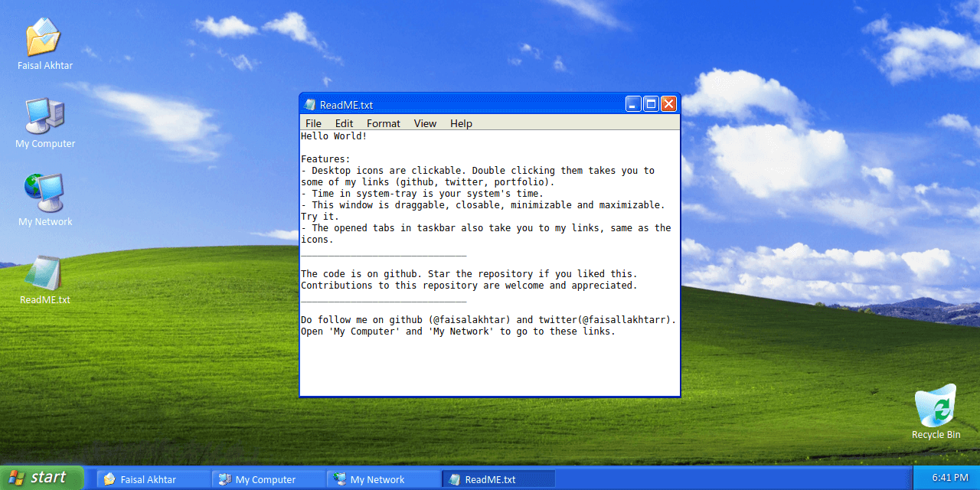
Task: Click the 'Do follow me on github' line
Action: coord(488,320)
